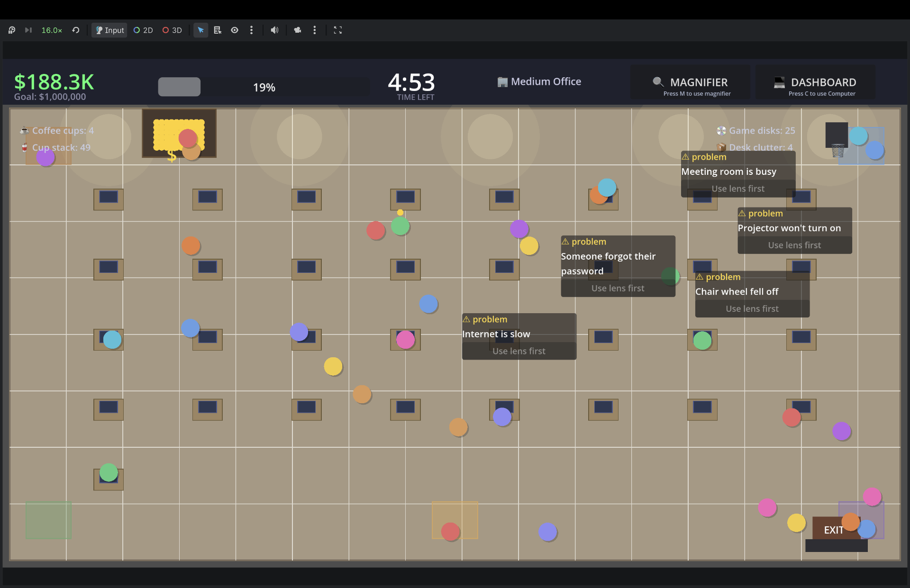Mute game audio with speaker icon

tap(274, 30)
